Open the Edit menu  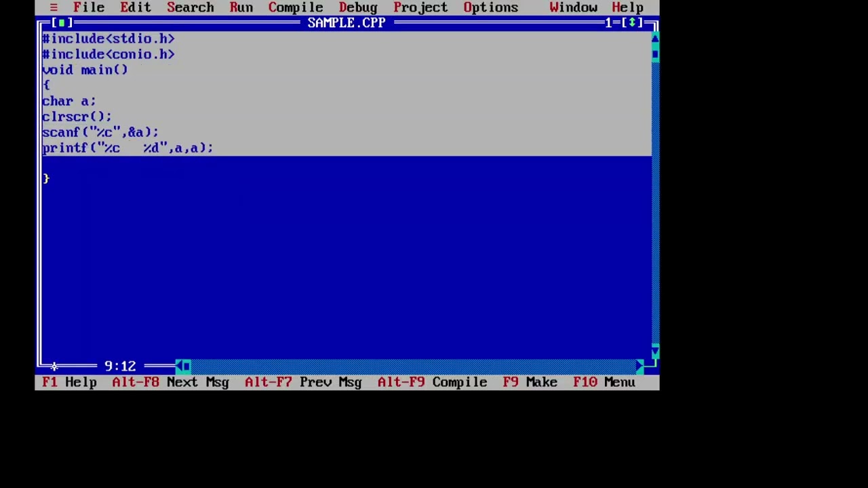pos(136,7)
